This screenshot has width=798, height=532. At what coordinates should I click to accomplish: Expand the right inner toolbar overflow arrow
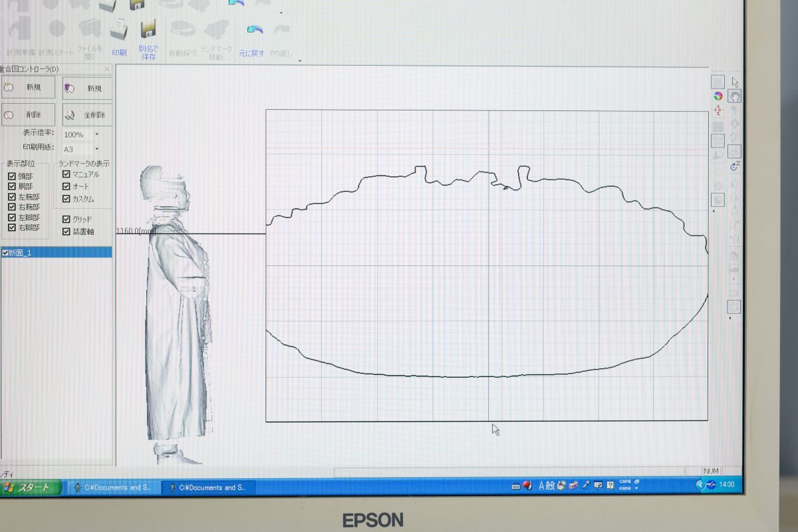click(x=714, y=211)
